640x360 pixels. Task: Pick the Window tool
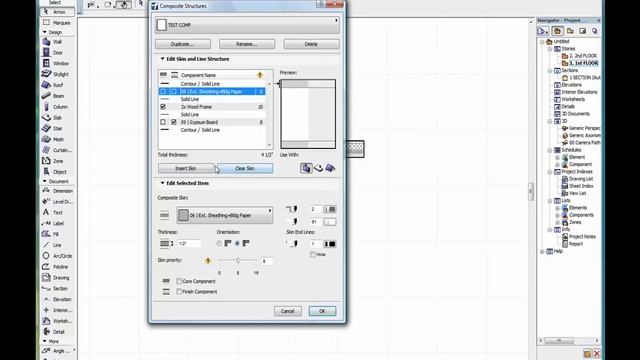(x=57, y=63)
